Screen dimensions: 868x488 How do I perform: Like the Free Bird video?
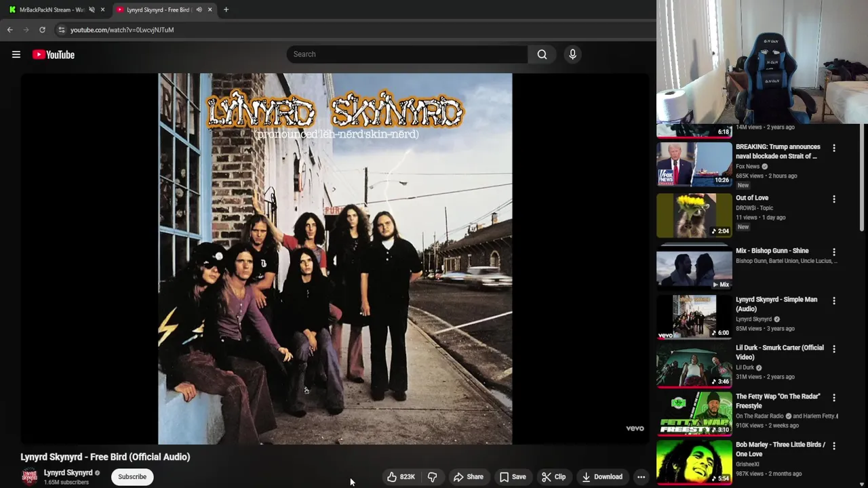[401, 476]
